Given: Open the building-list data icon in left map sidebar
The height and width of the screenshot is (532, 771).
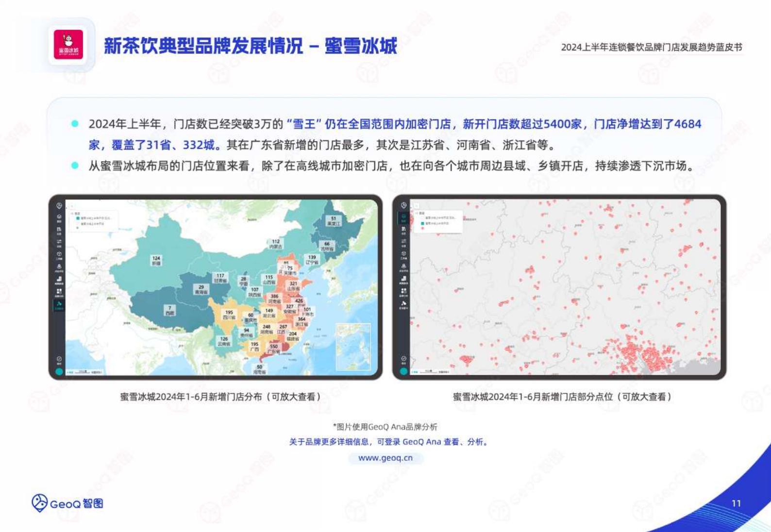Looking at the screenshot, I should [x=59, y=230].
